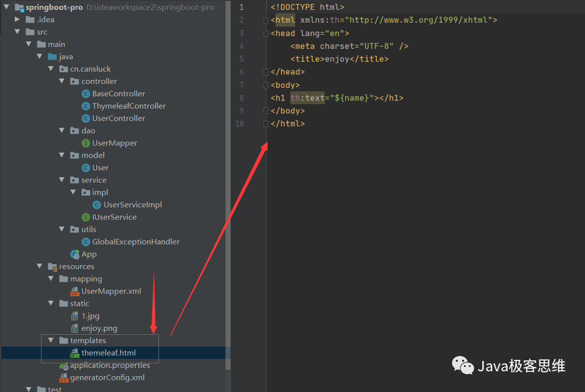Select the enjoy.png file name
This screenshot has height=392, width=585.
click(99, 328)
